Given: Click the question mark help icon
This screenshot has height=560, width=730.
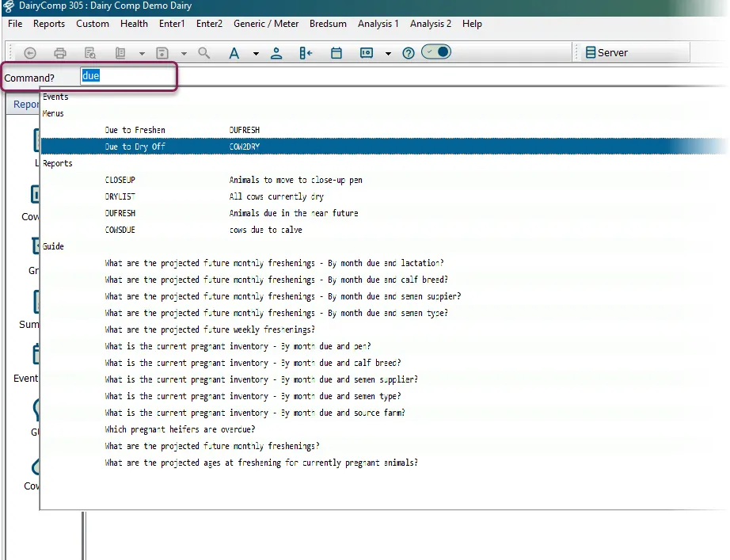Looking at the screenshot, I should [409, 53].
